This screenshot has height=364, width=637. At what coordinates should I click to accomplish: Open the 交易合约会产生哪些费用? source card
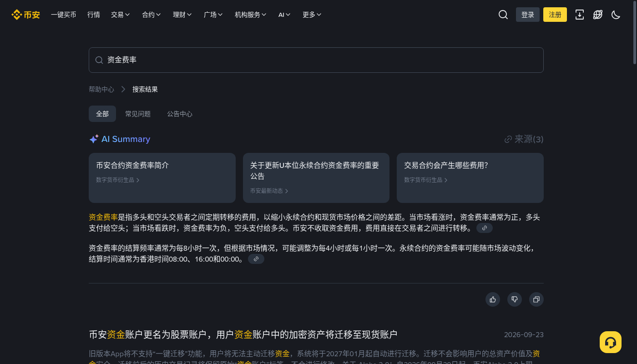pyautogui.click(x=470, y=178)
